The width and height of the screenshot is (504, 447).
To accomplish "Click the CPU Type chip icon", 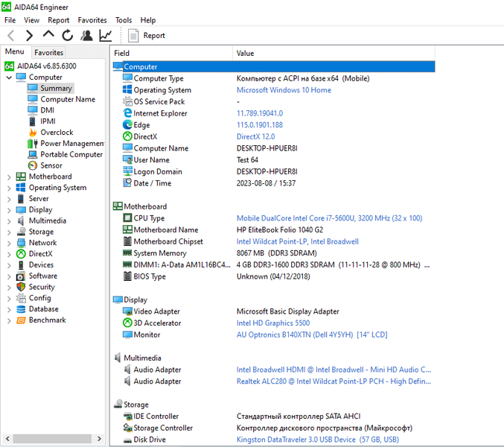I will click(127, 218).
